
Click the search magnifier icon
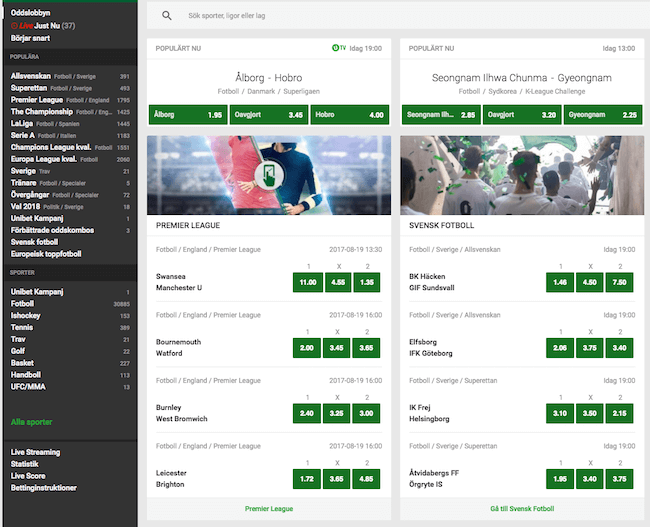coord(167,16)
